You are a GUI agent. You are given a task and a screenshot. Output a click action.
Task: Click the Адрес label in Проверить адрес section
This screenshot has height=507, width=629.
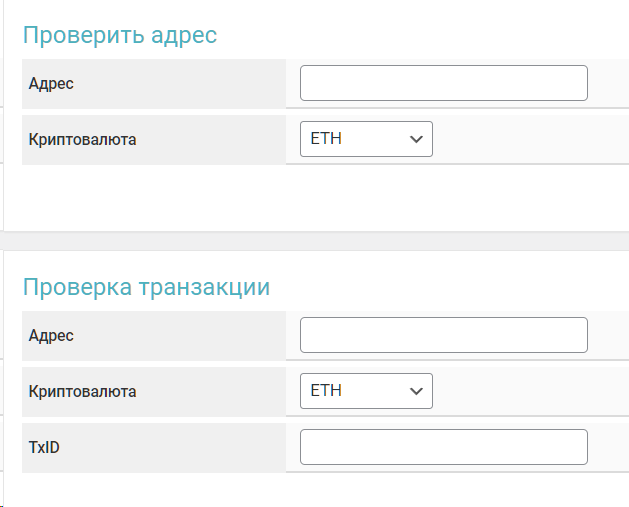pyautogui.click(x=52, y=84)
